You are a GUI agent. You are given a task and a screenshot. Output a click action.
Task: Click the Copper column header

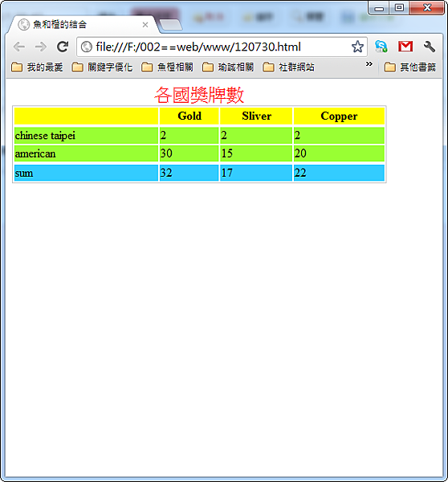pyautogui.click(x=339, y=116)
